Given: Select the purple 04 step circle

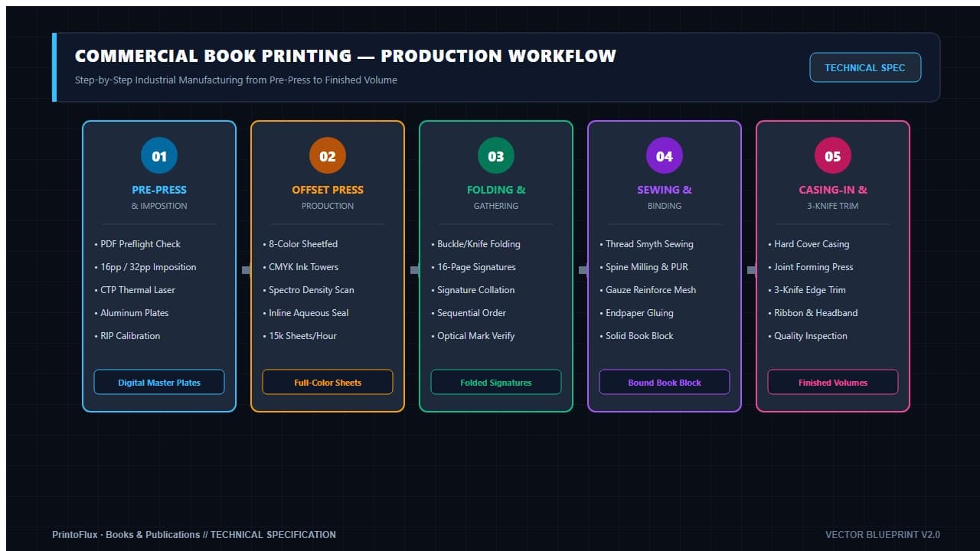Looking at the screenshot, I should tap(665, 156).
